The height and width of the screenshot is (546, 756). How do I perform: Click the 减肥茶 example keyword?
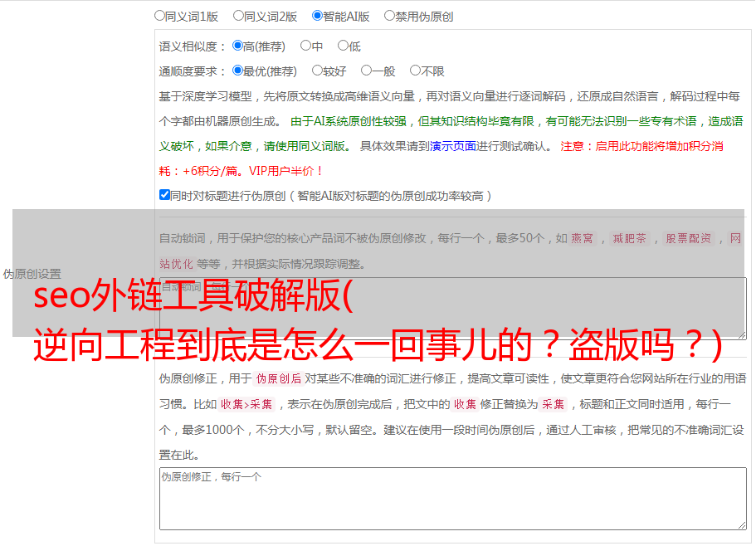[x=629, y=238]
